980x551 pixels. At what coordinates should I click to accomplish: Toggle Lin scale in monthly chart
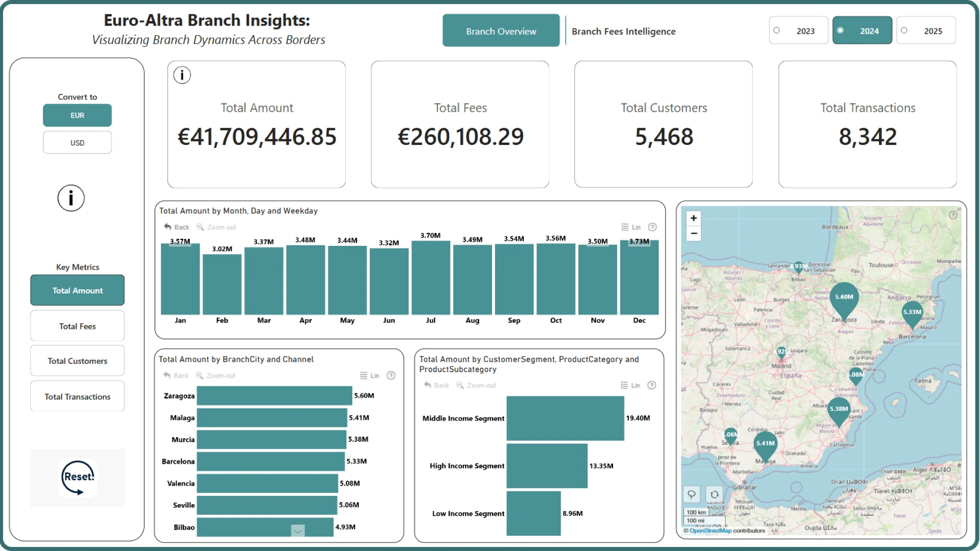coord(631,227)
